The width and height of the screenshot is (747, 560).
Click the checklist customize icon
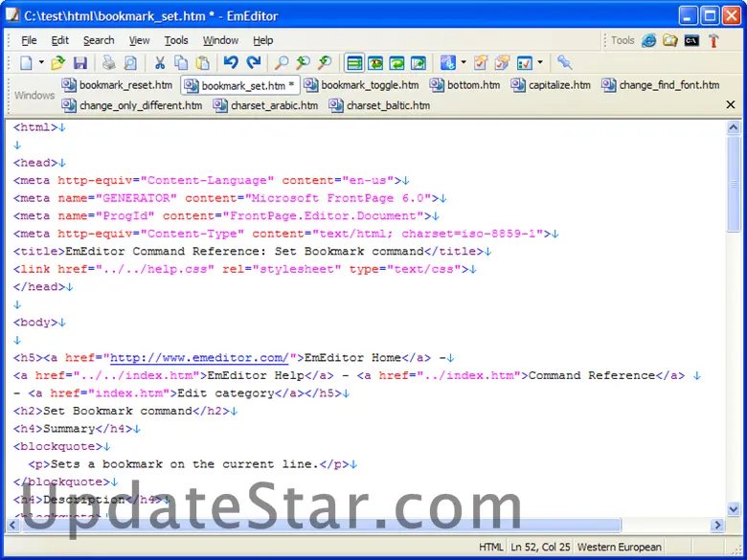coord(525,63)
